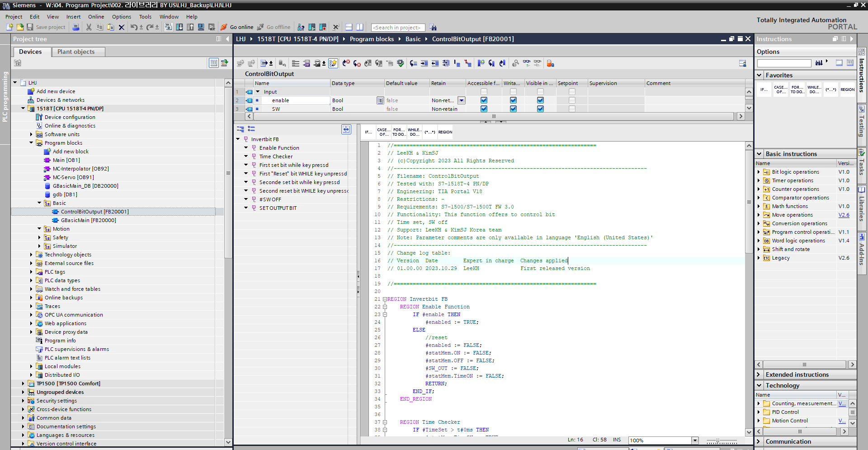Click the Undo arrow icon
This screenshot has height=450, width=868.
coord(134,27)
